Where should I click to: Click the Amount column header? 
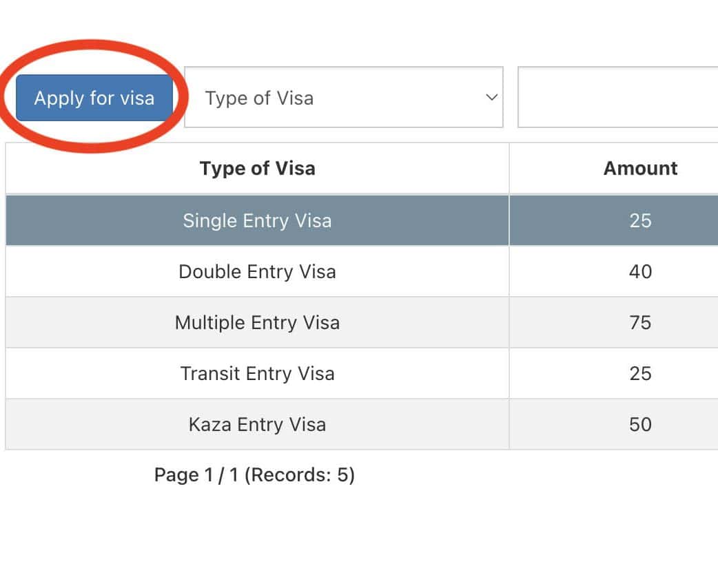coord(640,169)
